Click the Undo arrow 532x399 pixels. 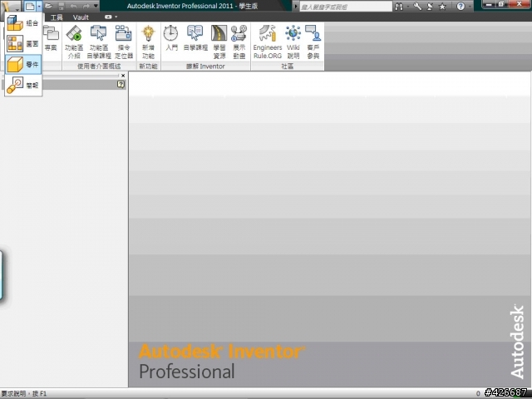point(73,6)
